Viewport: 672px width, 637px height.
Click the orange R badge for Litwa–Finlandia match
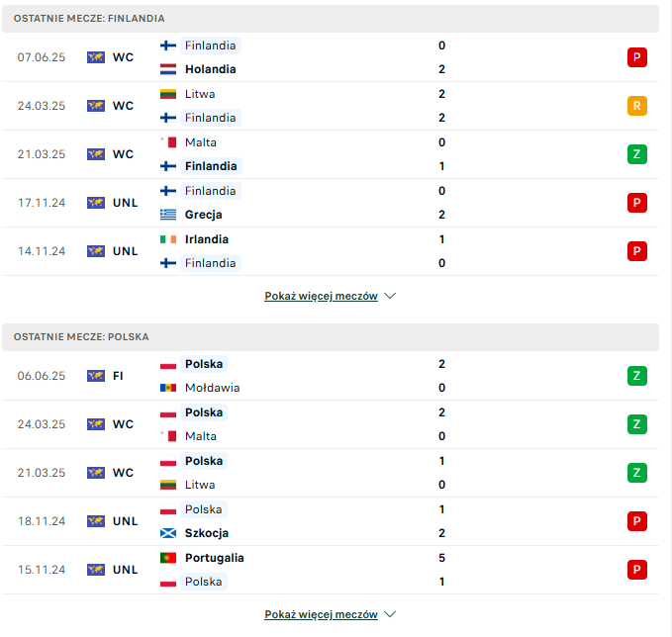[636, 106]
